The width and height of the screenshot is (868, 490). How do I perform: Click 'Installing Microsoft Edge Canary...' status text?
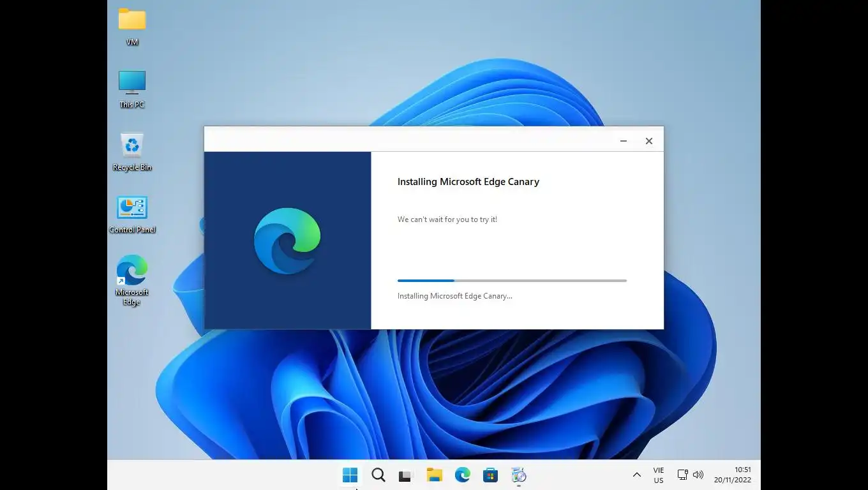(455, 296)
